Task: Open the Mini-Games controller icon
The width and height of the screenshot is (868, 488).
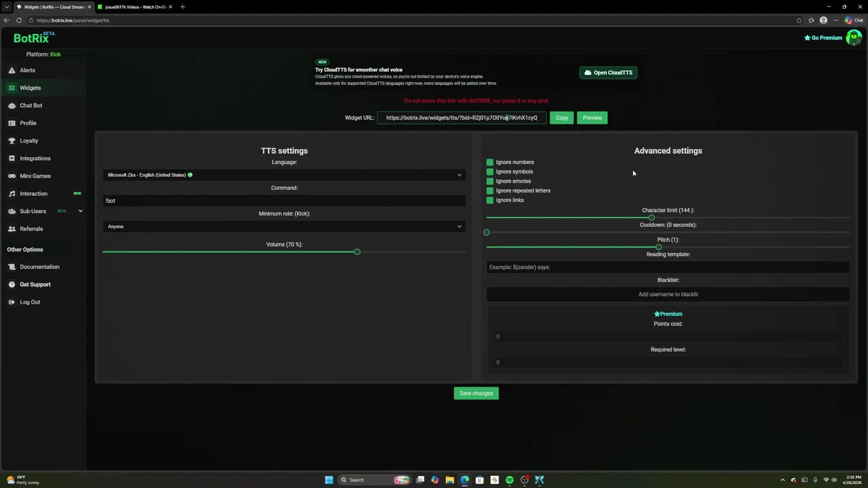Action: coord(12,176)
